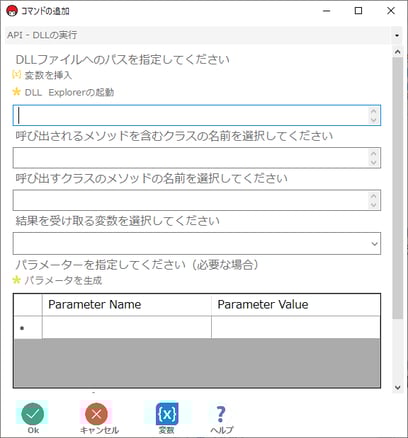This screenshot has width=408, height=438.
Task: Click the star icon beside DLL Explorerの起動
Action: [x=16, y=92]
